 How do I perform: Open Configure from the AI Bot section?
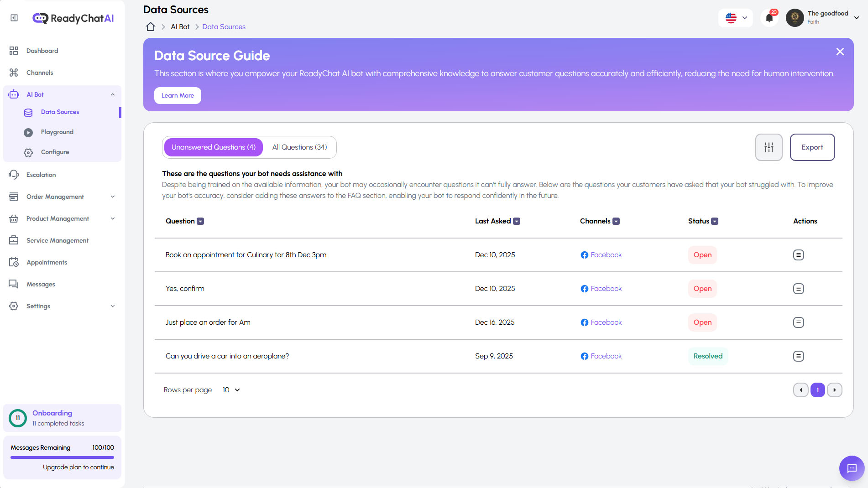pyautogui.click(x=28, y=152)
